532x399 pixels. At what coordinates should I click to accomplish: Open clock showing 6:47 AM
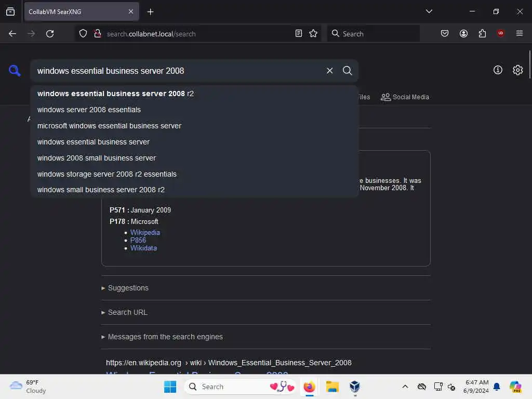(476, 387)
